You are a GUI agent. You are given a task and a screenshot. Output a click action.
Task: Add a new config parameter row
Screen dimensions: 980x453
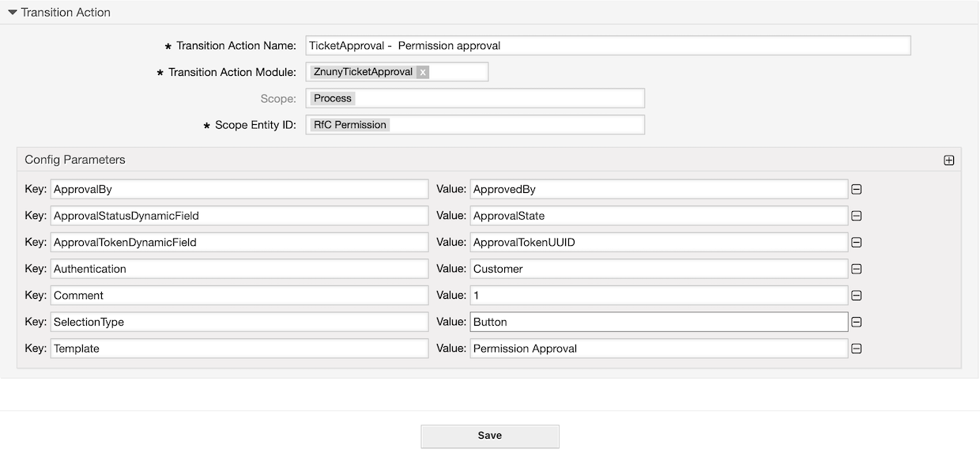[948, 160]
